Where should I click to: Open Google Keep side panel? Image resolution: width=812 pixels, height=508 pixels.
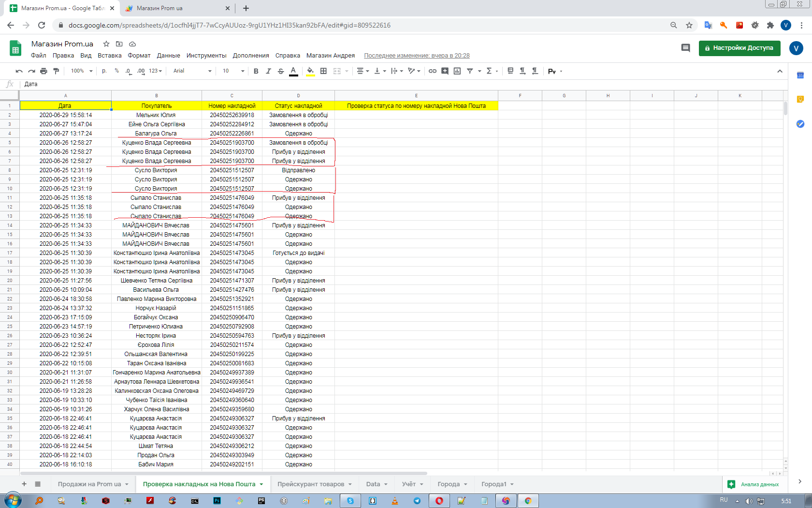click(800, 99)
